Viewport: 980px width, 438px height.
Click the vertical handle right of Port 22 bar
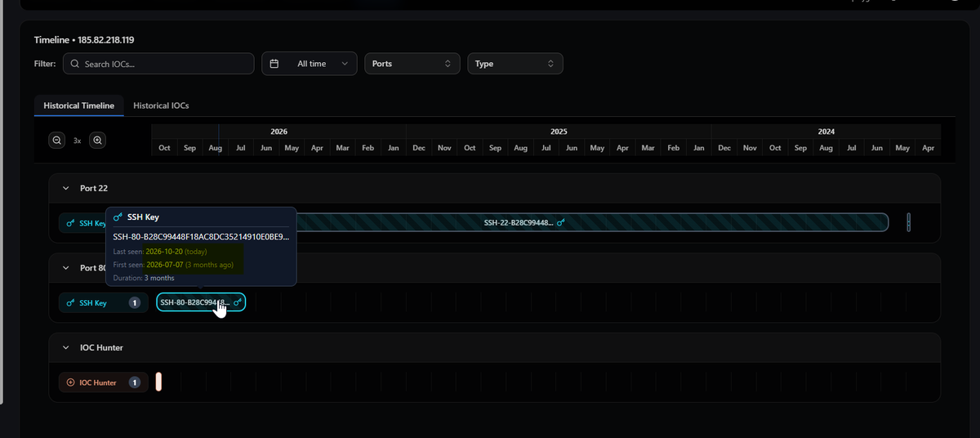tap(908, 222)
